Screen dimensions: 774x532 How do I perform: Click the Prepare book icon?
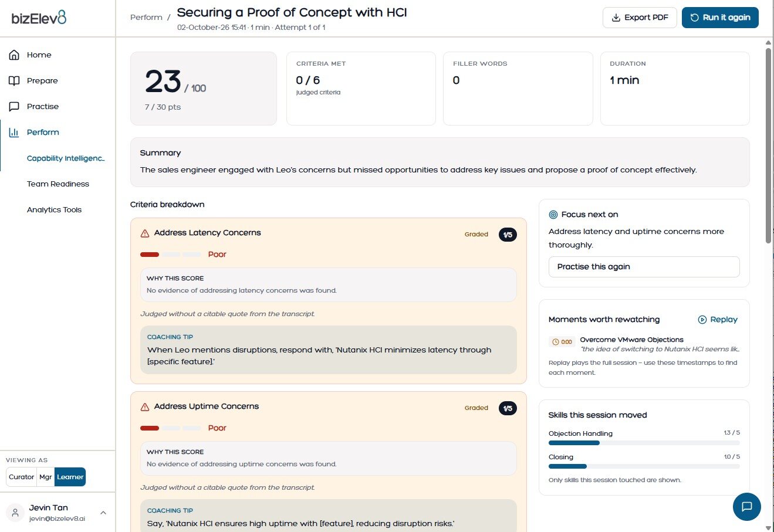pyautogui.click(x=14, y=81)
